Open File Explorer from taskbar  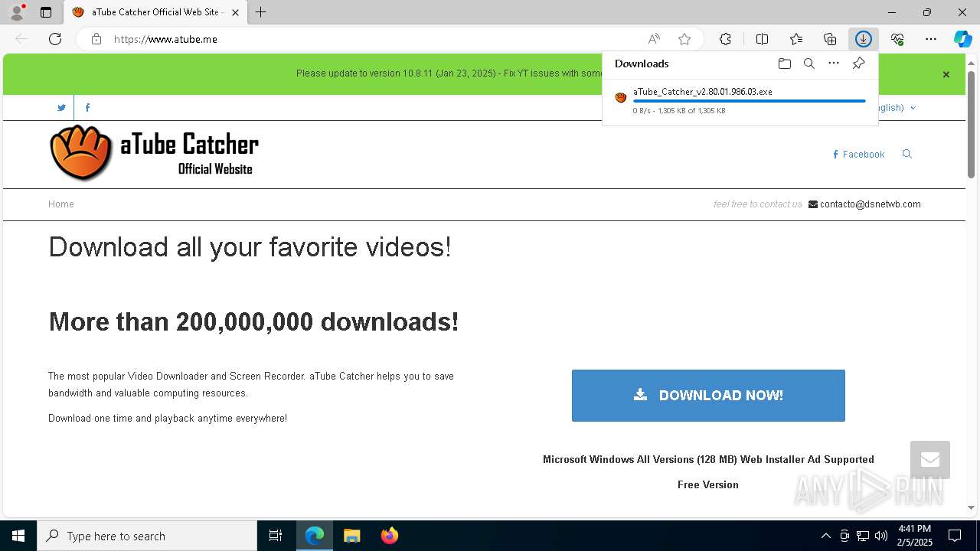point(352,536)
